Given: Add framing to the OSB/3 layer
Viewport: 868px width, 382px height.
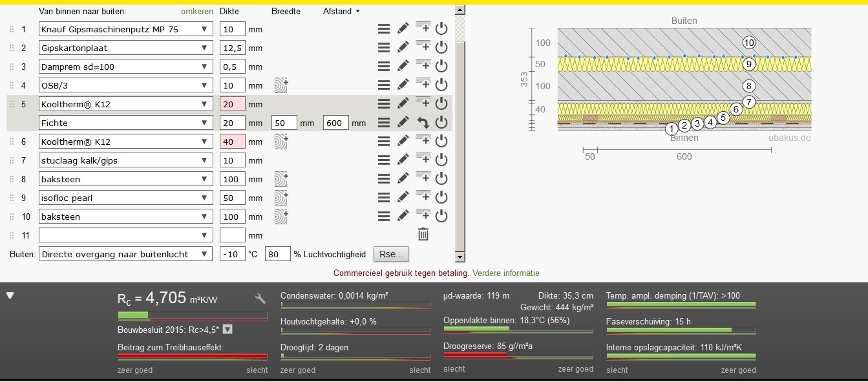Looking at the screenshot, I should tap(281, 85).
